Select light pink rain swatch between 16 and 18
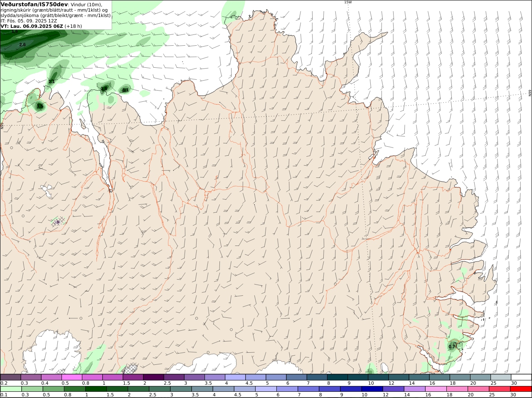This screenshot has width=532, height=398. [x=436, y=389]
